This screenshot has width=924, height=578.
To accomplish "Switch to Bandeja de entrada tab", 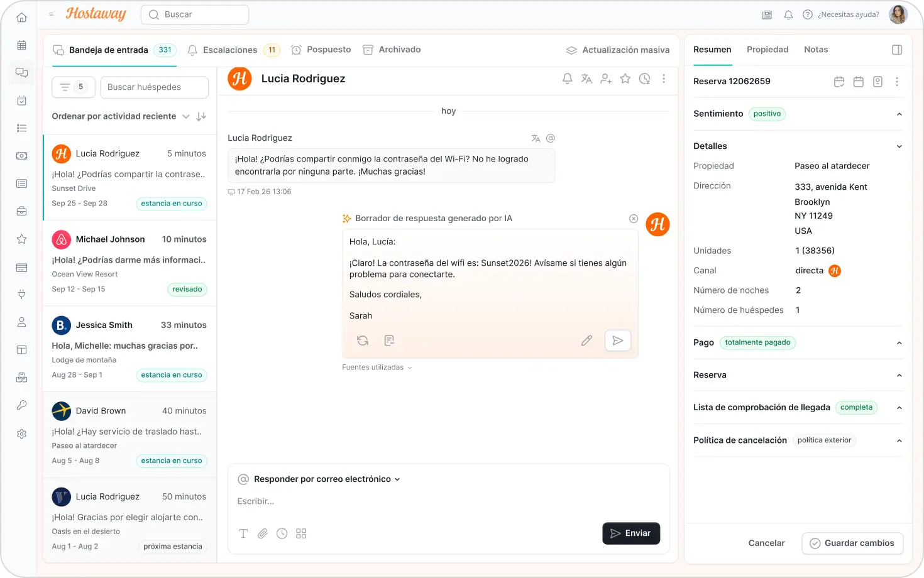I will point(114,50).
